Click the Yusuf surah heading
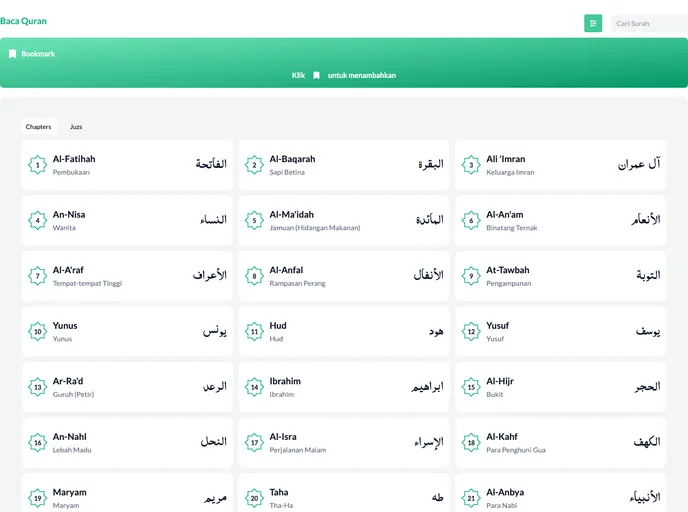The image size is (688, 512). tap(498, 326)
